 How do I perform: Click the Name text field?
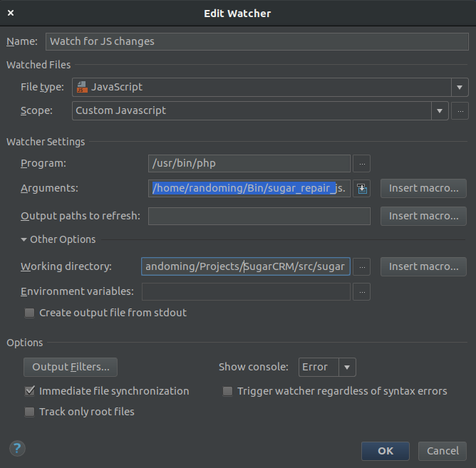click(257, 41)
